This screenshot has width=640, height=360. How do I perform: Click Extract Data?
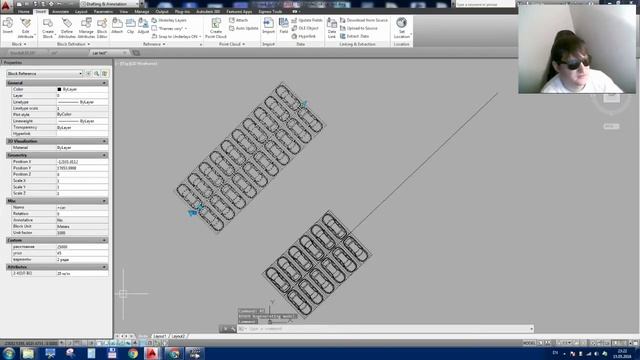355,36
